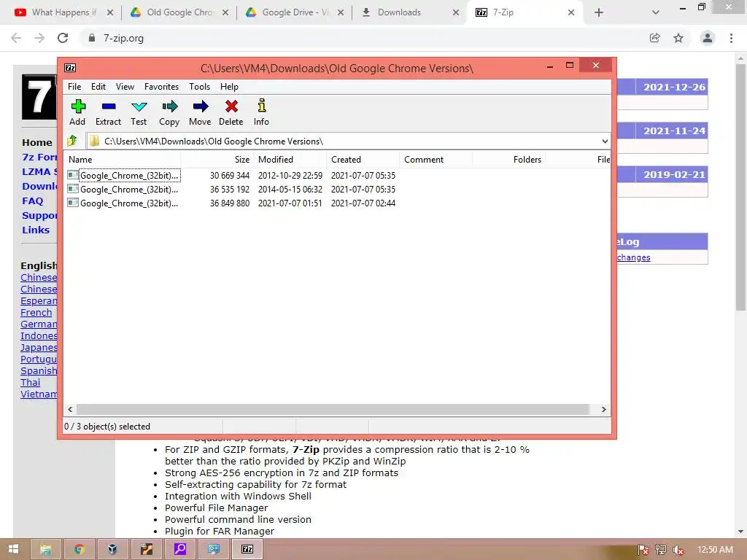This screenshot has width=747, height=560.
Task: Run the Test archive tool
Action: point(139,112)
